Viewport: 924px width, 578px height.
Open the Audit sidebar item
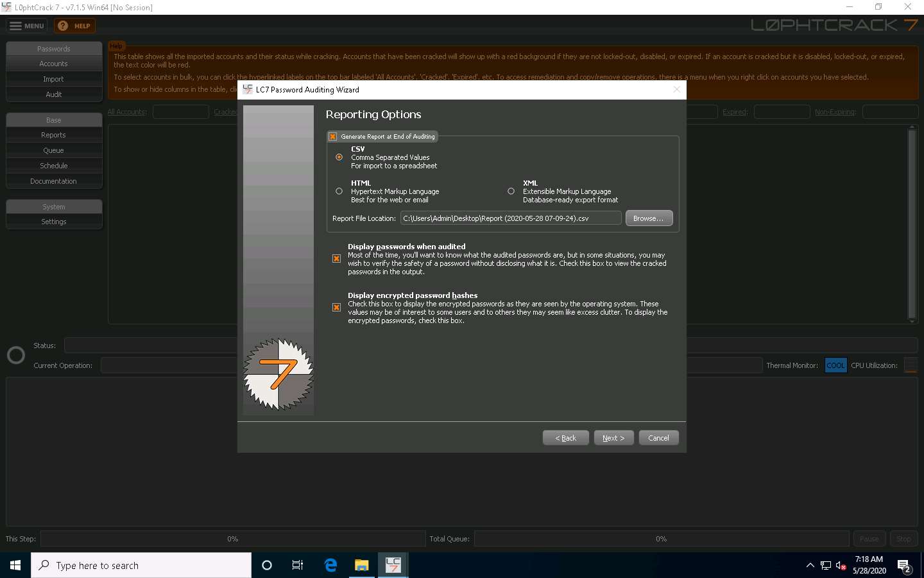(54, 94)
